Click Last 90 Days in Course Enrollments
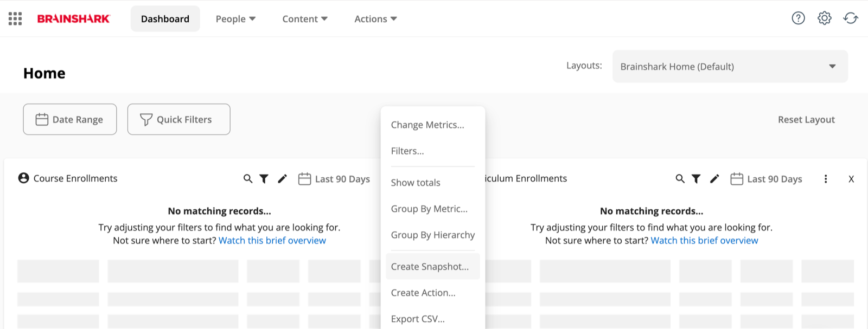The height and width of the screenshot is (329, 868). pos(342,179)
